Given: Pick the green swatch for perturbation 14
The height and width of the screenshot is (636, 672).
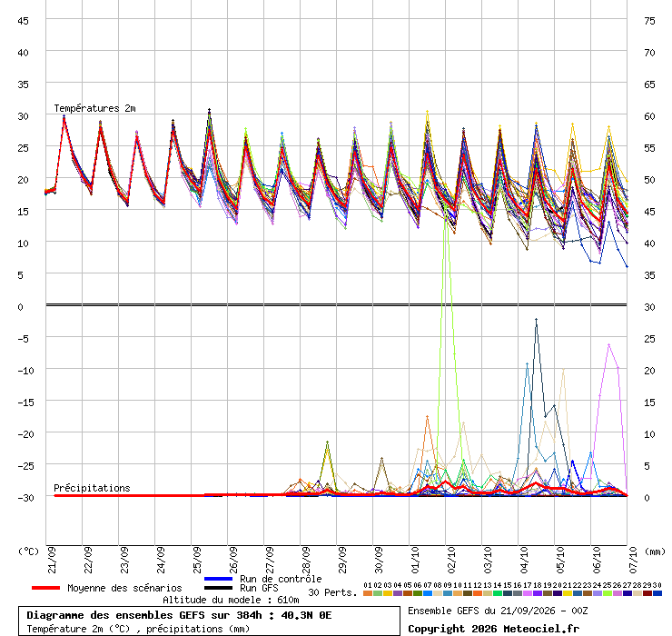Looking at the screenshot, I should [x=497, y=593].
